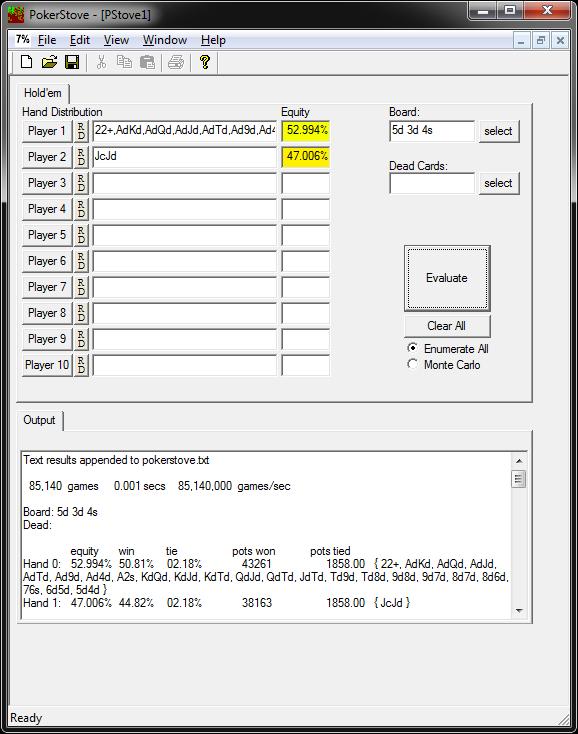578x734 pixels.
Task: Click the RD button for Player 4
Action: point(81,209)
